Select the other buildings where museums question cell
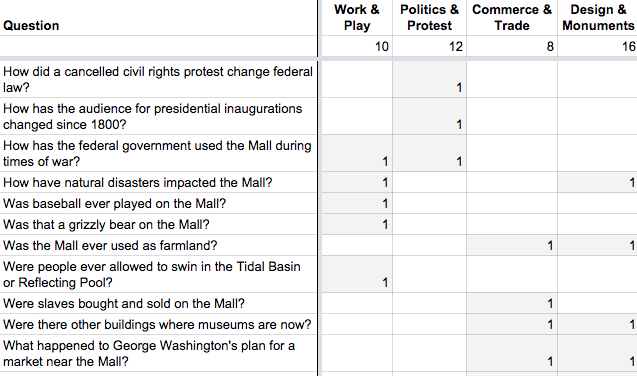 coord(158,324)
